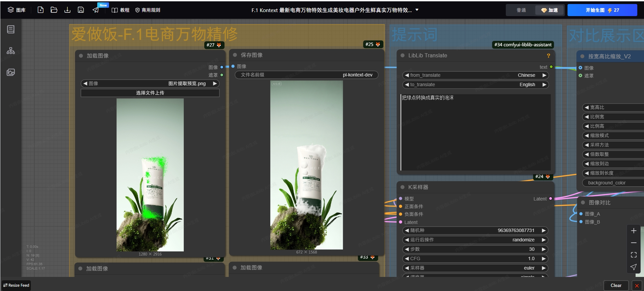
Task: Open the sidebar image gallery icon
Action: [11, 72]
